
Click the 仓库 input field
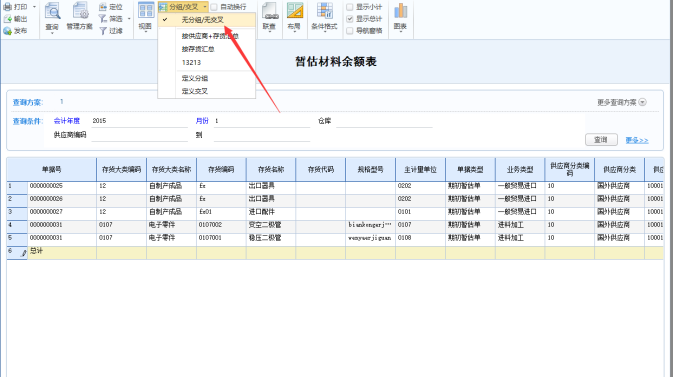384,121
